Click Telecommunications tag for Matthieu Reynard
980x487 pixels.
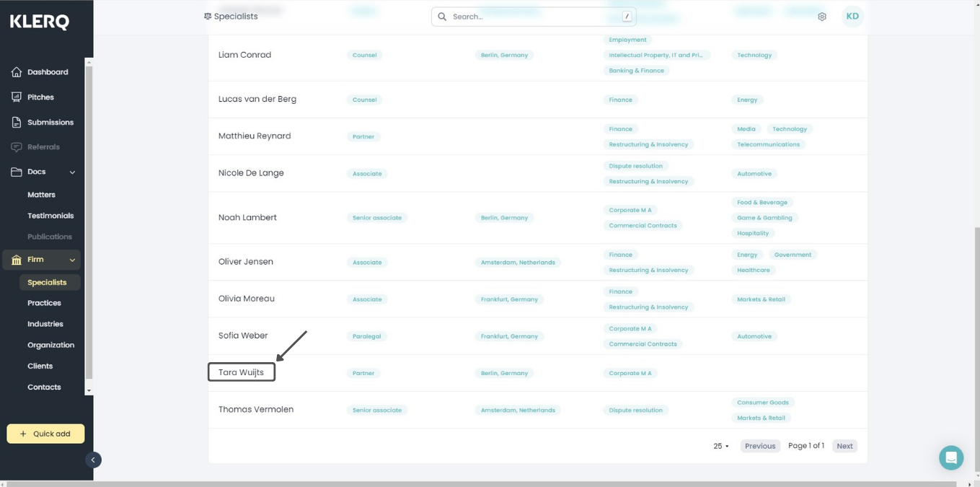[x=768, y=144]
